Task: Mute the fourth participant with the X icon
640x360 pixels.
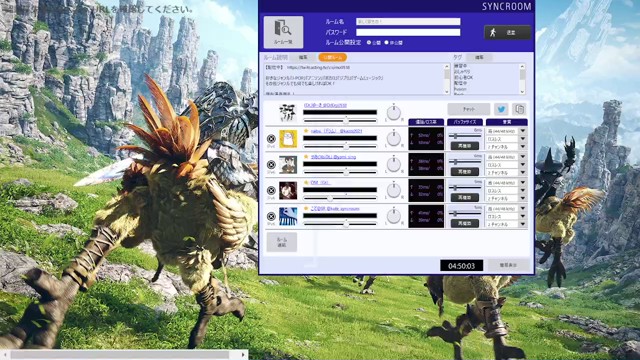Action: pyautogui.click(x=271, y=216)
